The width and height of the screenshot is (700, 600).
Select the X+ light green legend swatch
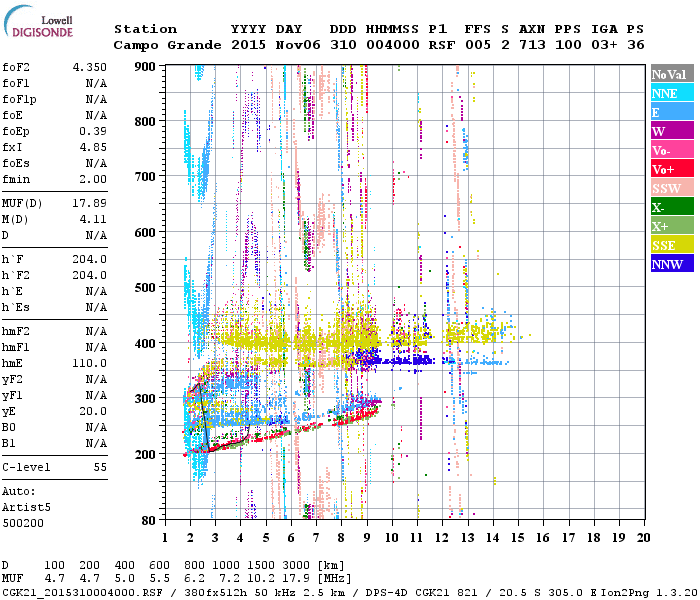[672, 226]
